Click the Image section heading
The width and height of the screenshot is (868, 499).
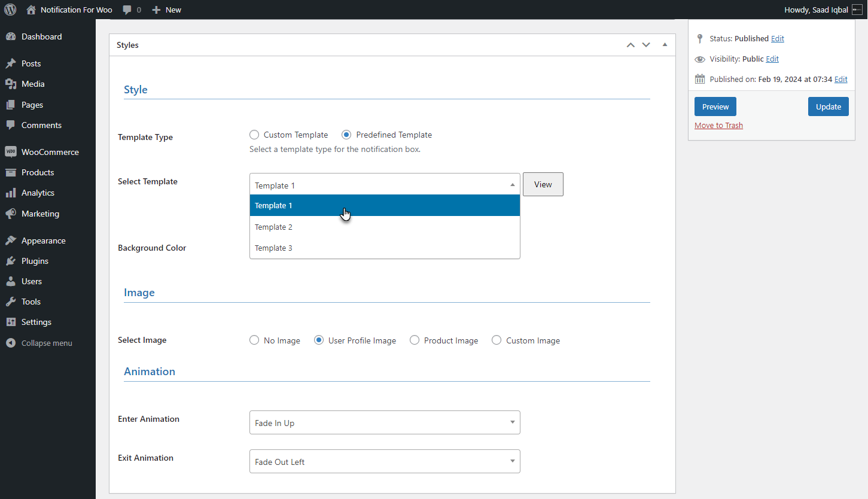coord(139,293)
